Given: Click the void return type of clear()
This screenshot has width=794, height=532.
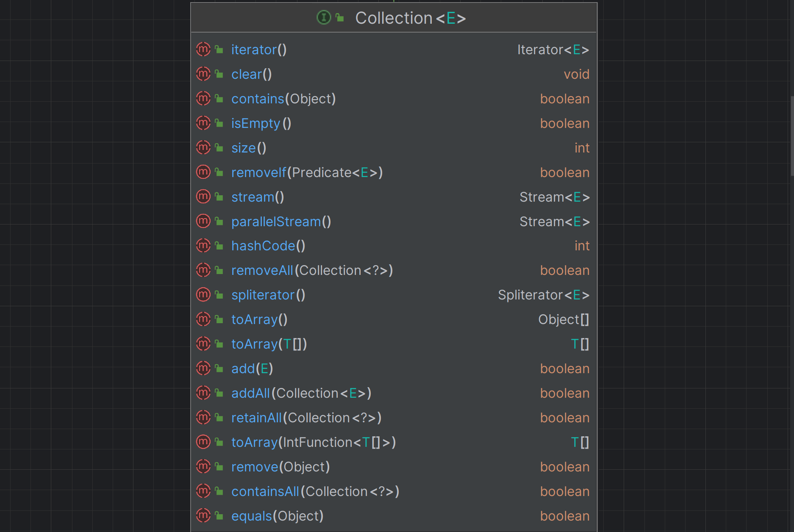Looking at the screenshot, I should coord(577,75).
